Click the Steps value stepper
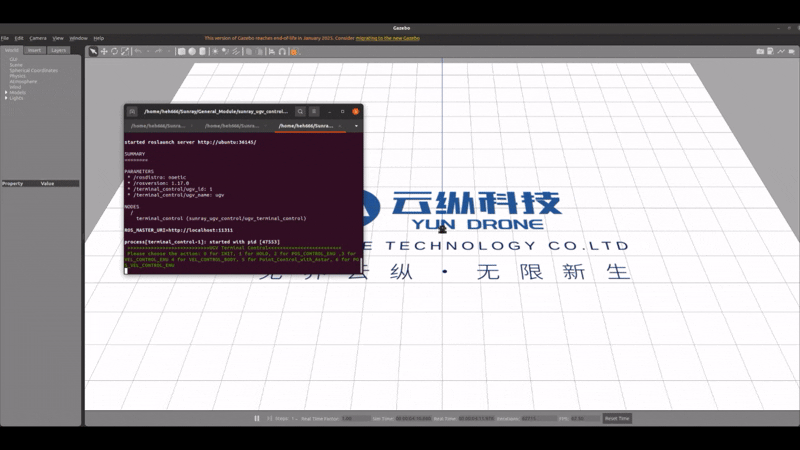This screenshot has width=800, height=450. click(293, 418)
